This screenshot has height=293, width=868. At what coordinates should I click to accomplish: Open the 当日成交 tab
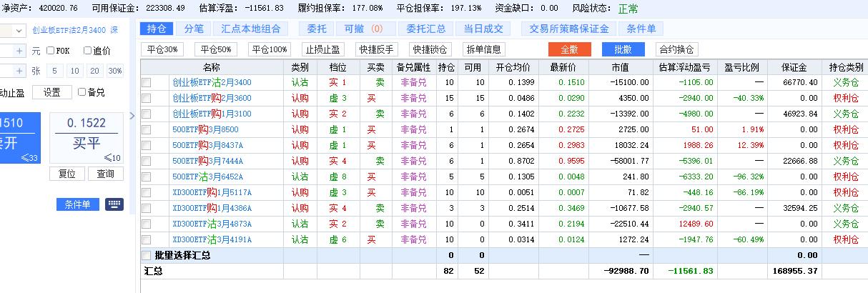click(483, 29)
